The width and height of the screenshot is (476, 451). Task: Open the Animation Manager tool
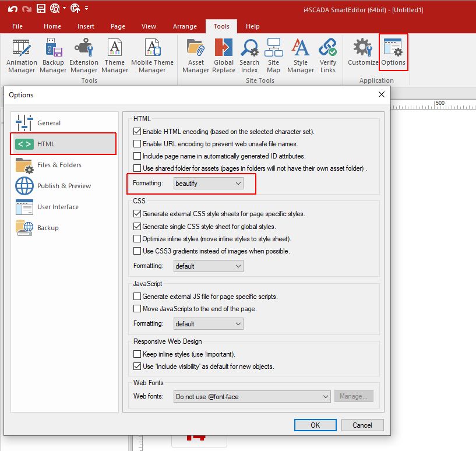(x=22, y=55)
